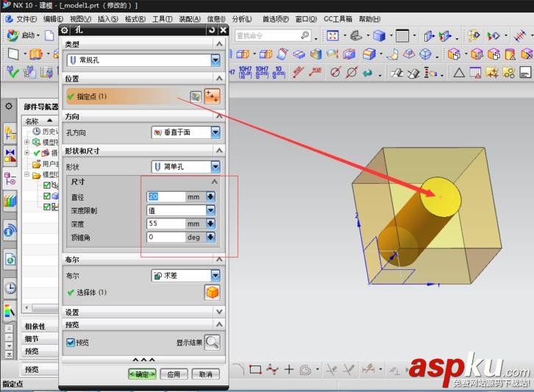Open the 简单孔 shape dropdown
This screenshot has width=534, height=392.
click(216, 166)
